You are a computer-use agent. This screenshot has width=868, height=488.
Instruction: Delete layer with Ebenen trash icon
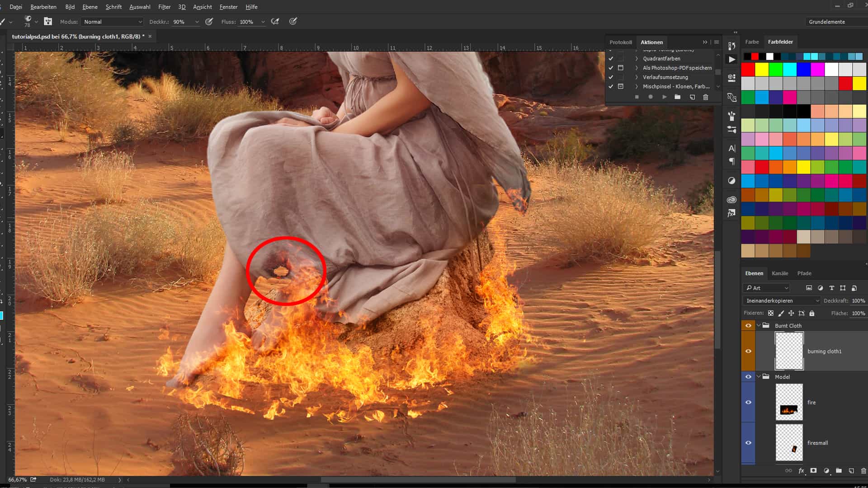coord(863,471)
